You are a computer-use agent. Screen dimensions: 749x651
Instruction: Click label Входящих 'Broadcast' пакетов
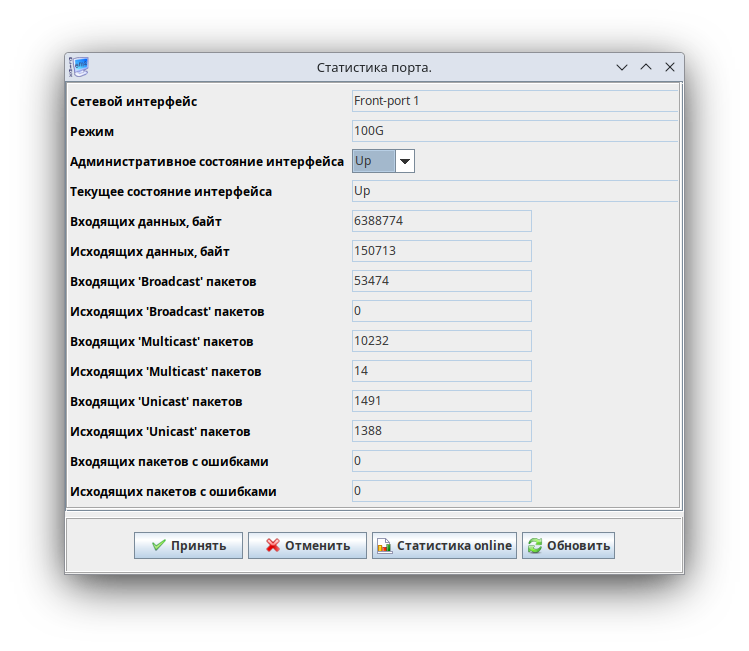[163, 281]
